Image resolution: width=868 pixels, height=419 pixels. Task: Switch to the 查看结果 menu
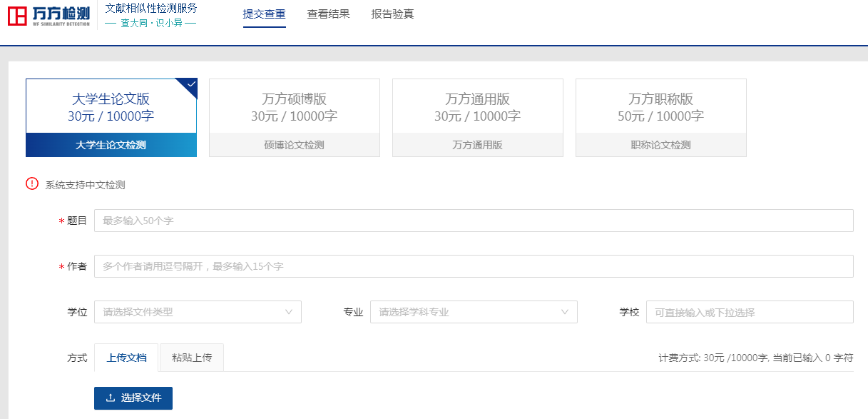coord(328,14)
